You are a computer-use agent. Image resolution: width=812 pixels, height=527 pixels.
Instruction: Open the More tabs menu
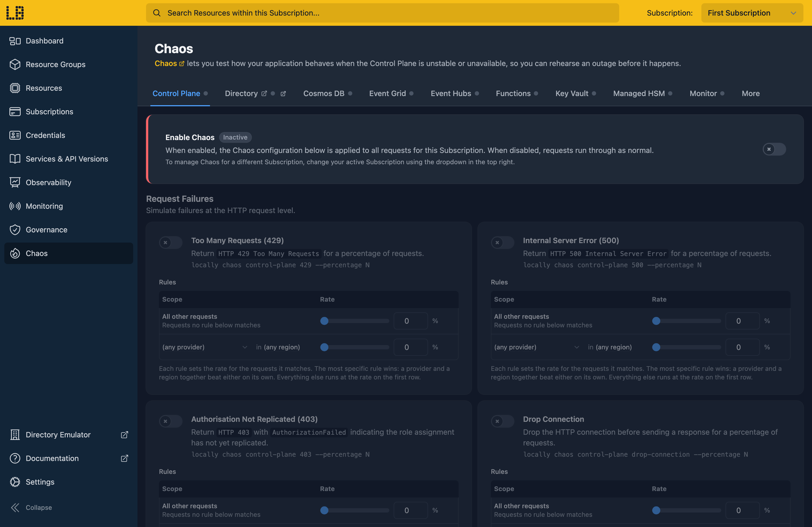[751, 93]
